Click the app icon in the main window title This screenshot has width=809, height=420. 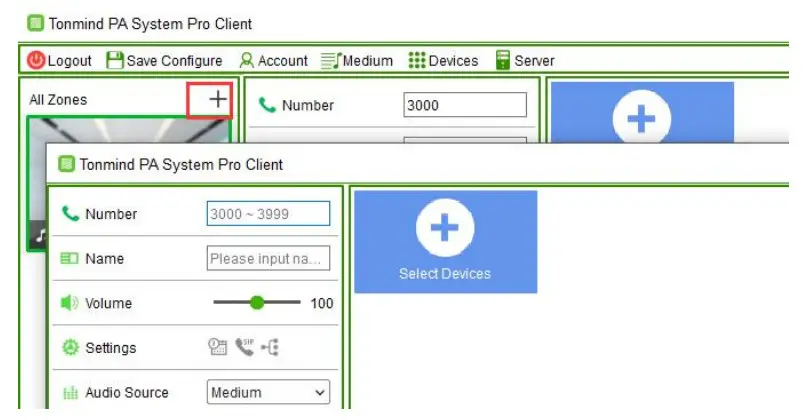[x=36, y=23]
